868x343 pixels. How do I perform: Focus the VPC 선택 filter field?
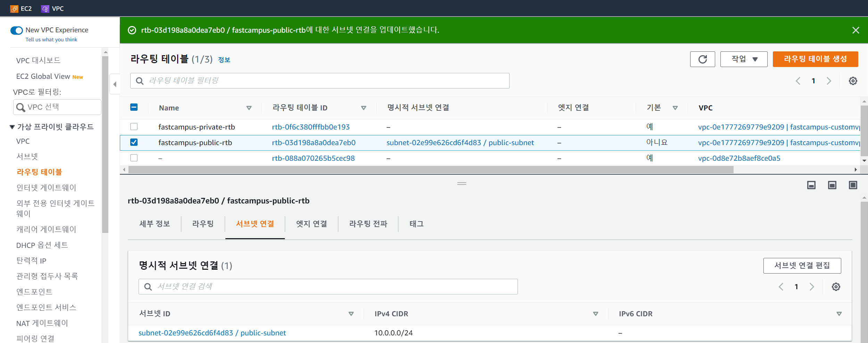point(57,107)
